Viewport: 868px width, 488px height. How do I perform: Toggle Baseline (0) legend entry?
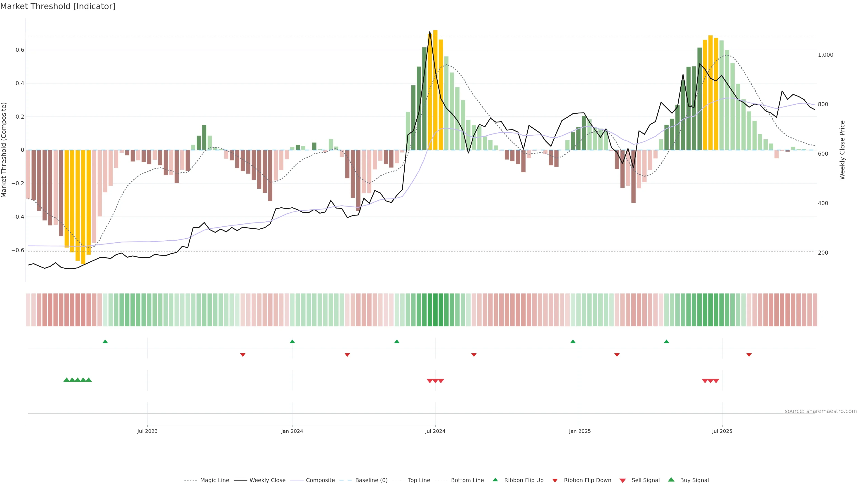[371, 480]
